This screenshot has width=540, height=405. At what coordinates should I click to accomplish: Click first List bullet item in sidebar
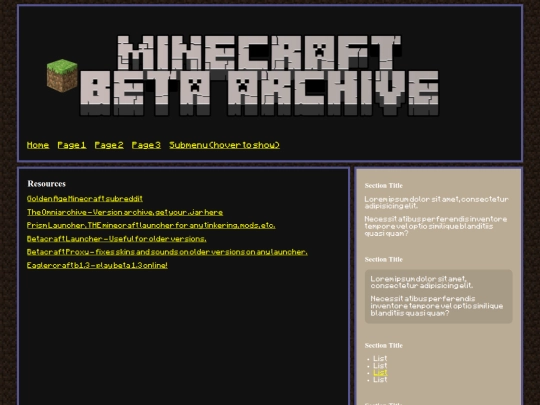point(380,359)
